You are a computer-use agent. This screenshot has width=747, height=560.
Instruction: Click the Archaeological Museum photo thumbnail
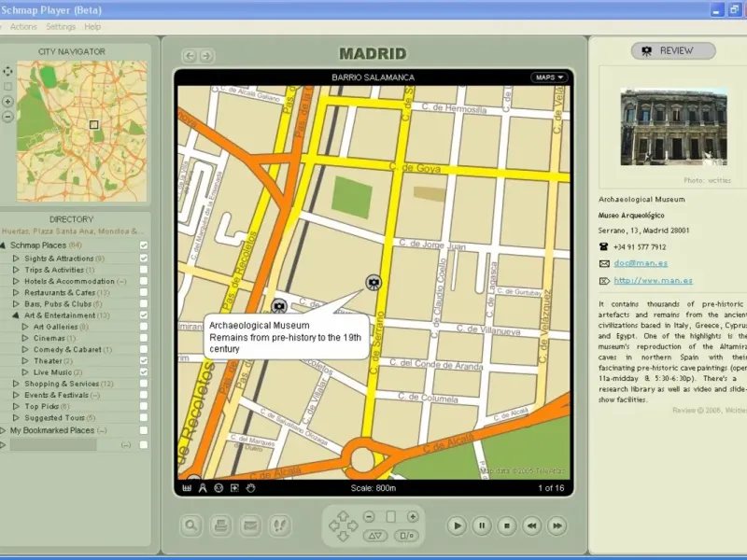pyautogui.click(x=672, y=127)
